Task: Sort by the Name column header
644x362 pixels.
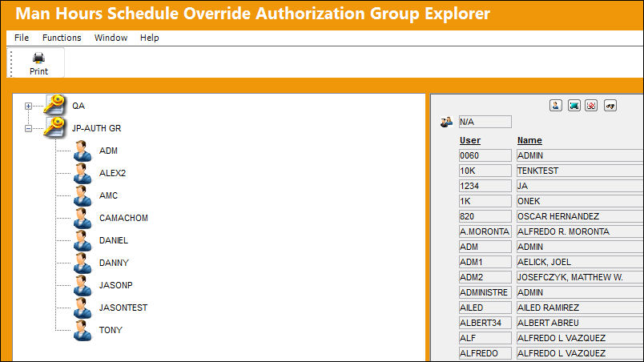Action: (x=529, y=140)
